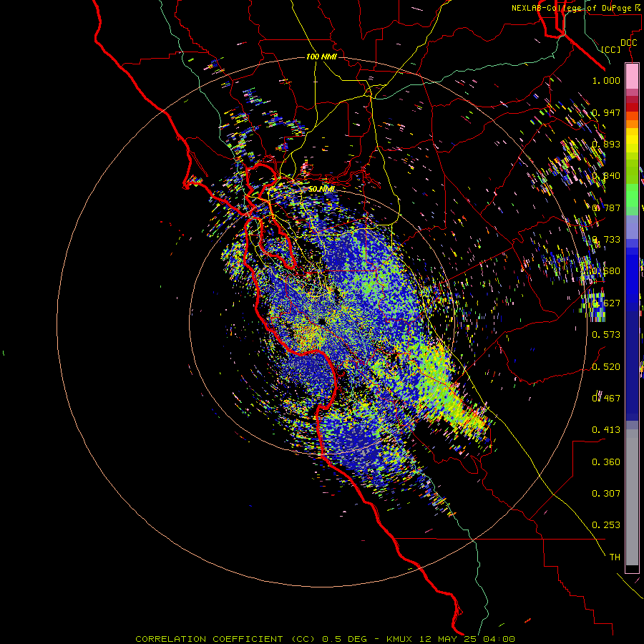This screenshot has width=644, height=644.
Task: Click the 0.733 legend value
Action: point(606,240)
